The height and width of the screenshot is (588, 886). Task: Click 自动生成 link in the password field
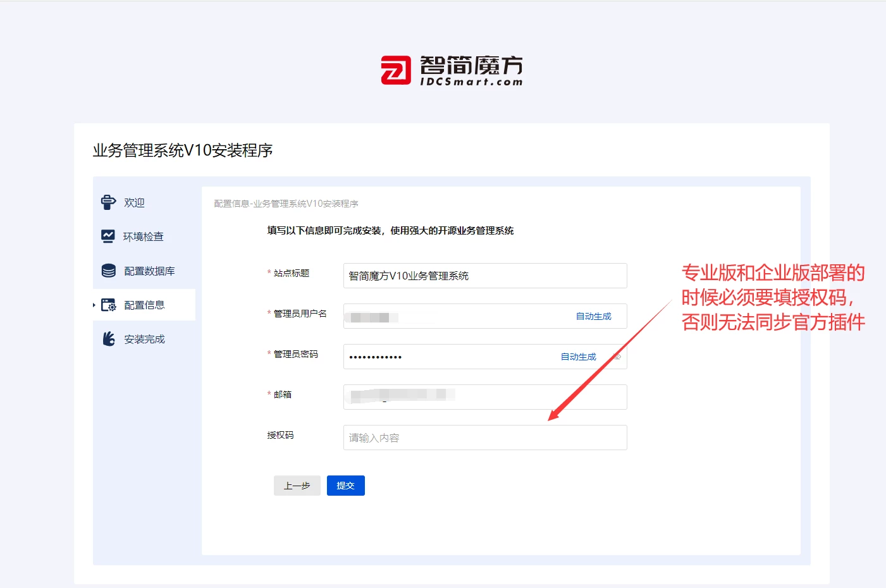point(578,357)
